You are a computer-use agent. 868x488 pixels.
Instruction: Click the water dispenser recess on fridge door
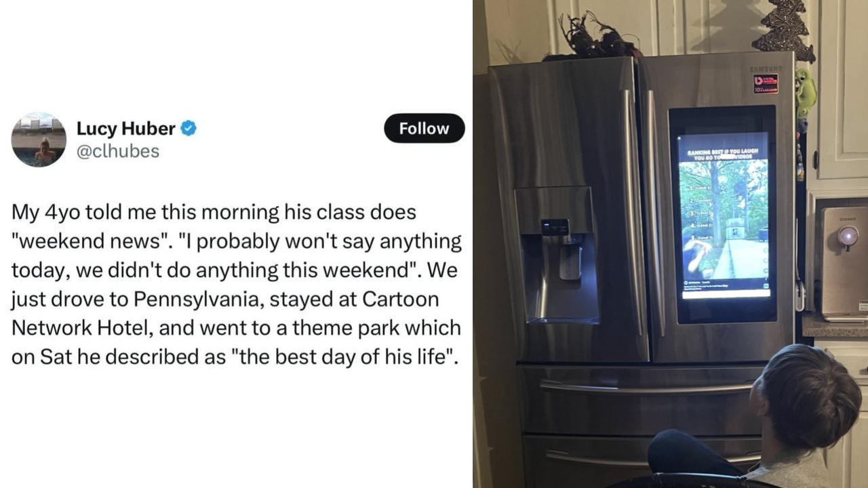point(557,278)
